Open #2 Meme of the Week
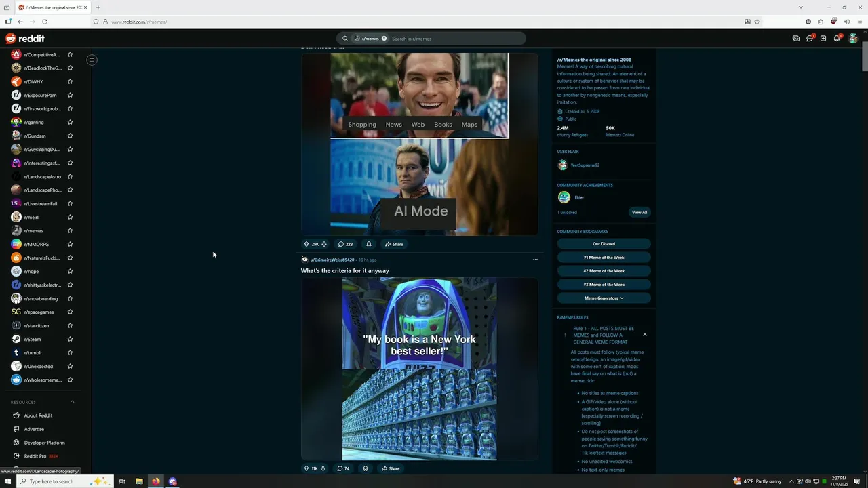 (x=604, y=271)
